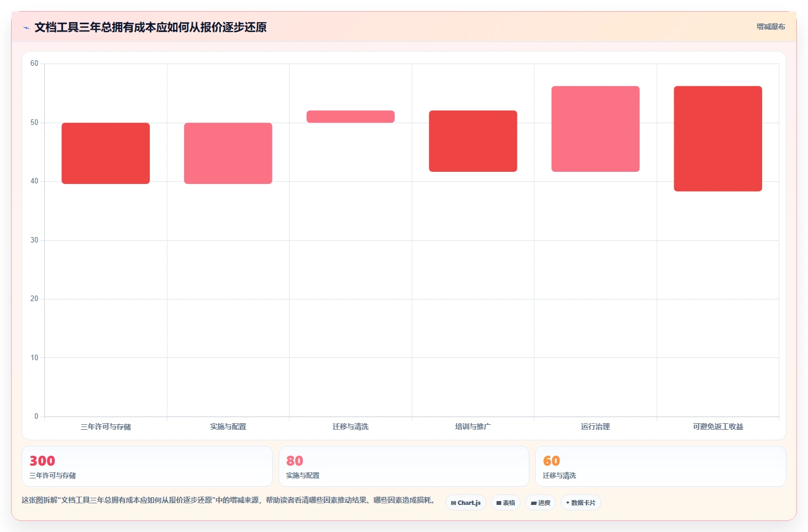Click the 运行治理 waterfall bar
Viewport: 808px width, 532px height.
[595, 129]
